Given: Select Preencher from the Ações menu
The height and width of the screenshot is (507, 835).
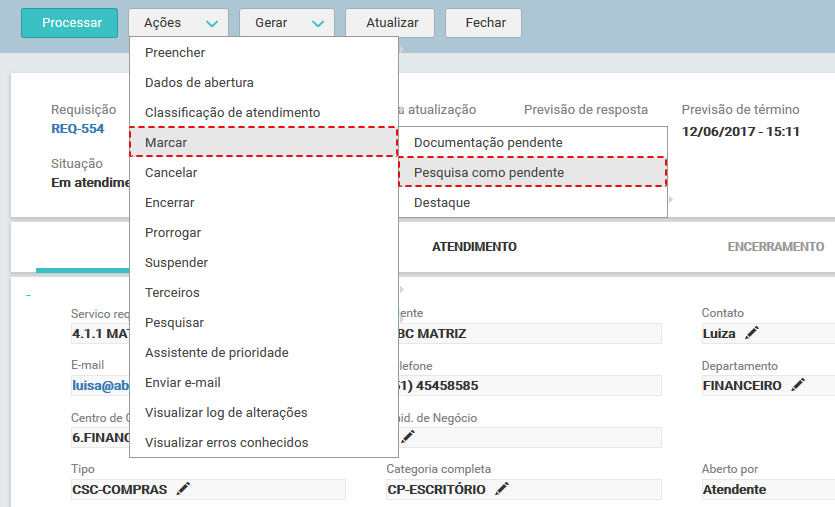Looking at the screenshot, I should click(264, 53).
